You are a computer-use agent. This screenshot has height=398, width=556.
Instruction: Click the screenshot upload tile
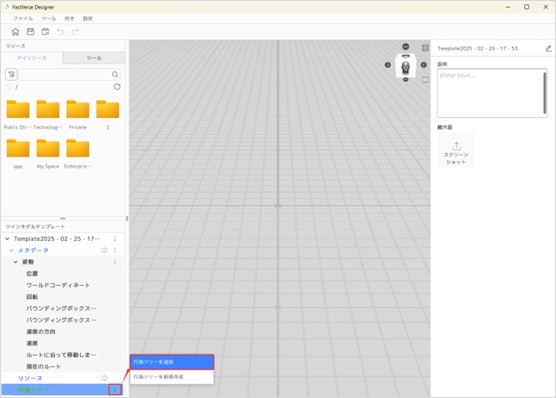click(x=456, y=150)
